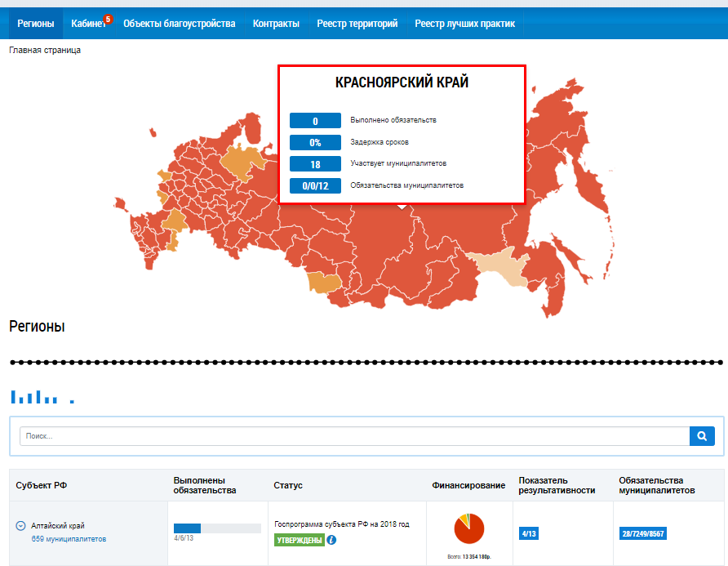
Task: Open the Регионы tab
Action: coord(36,24)
